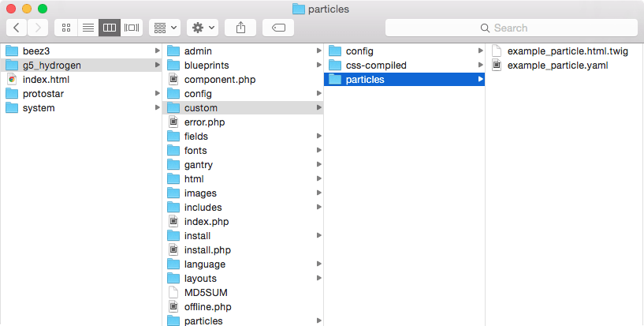Select the offline.php file
This screenshot has width=644, height=326.
(x=243, y=307)
